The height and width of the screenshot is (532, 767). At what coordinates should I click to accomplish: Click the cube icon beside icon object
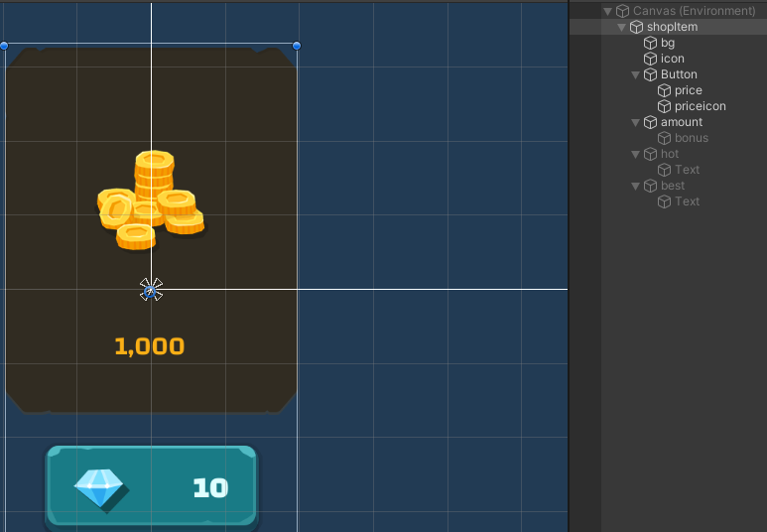tap(650, 59)
